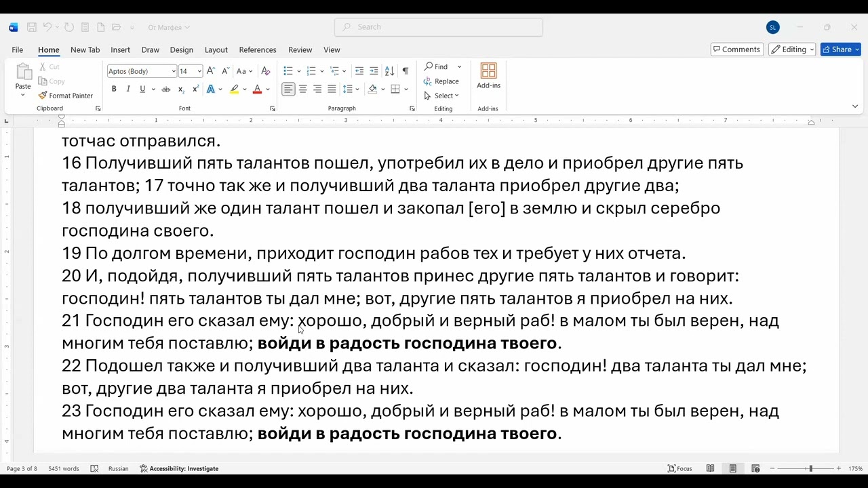
Task: Click the 175% zoom level
Action: point(855,468)
